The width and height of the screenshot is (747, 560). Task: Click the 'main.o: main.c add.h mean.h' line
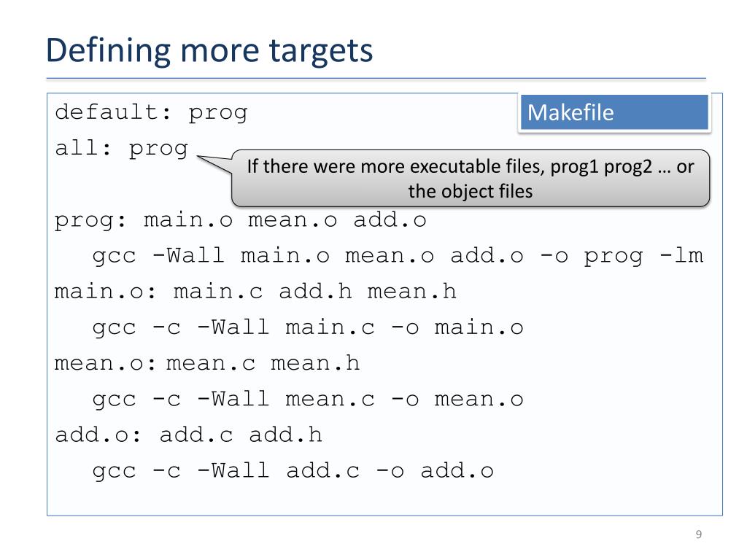[255, 292]
